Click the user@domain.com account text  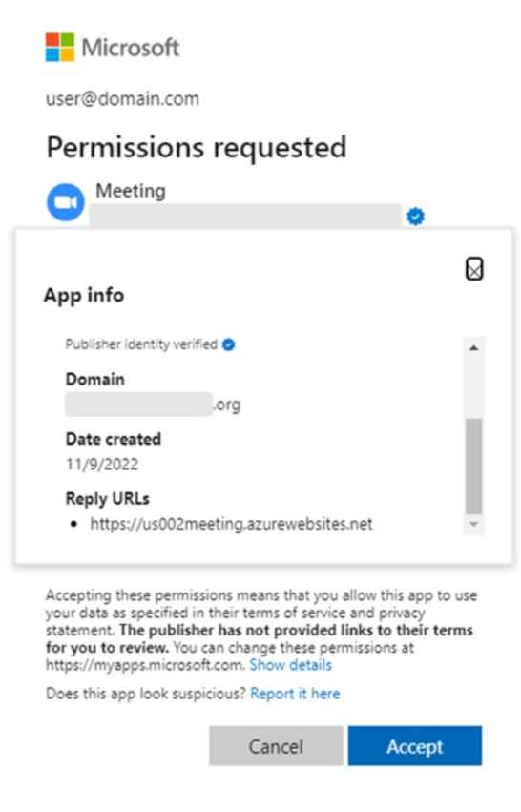(x=123, y=98)
